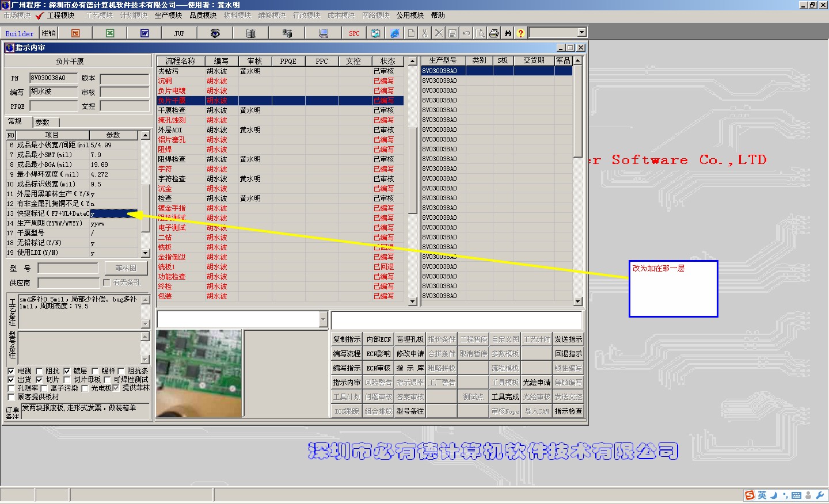
Task: Click the 发送指示 button
Action: (x=568, y=339)
